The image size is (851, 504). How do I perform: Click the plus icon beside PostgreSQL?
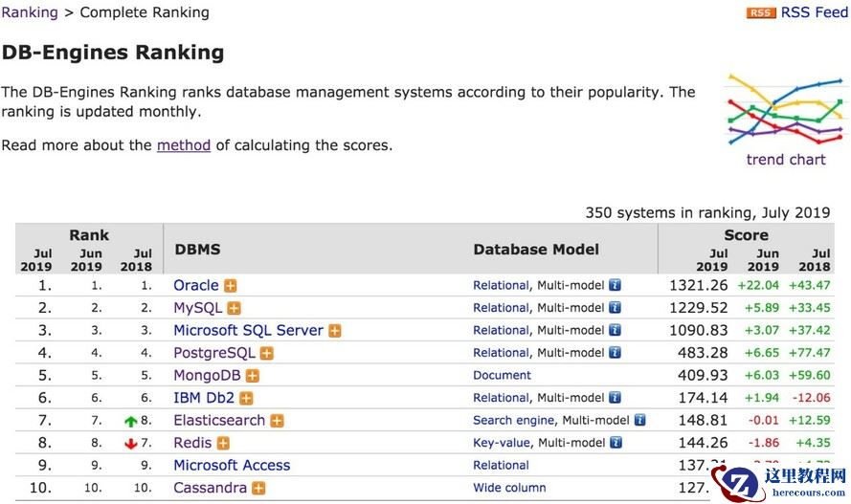267,353
